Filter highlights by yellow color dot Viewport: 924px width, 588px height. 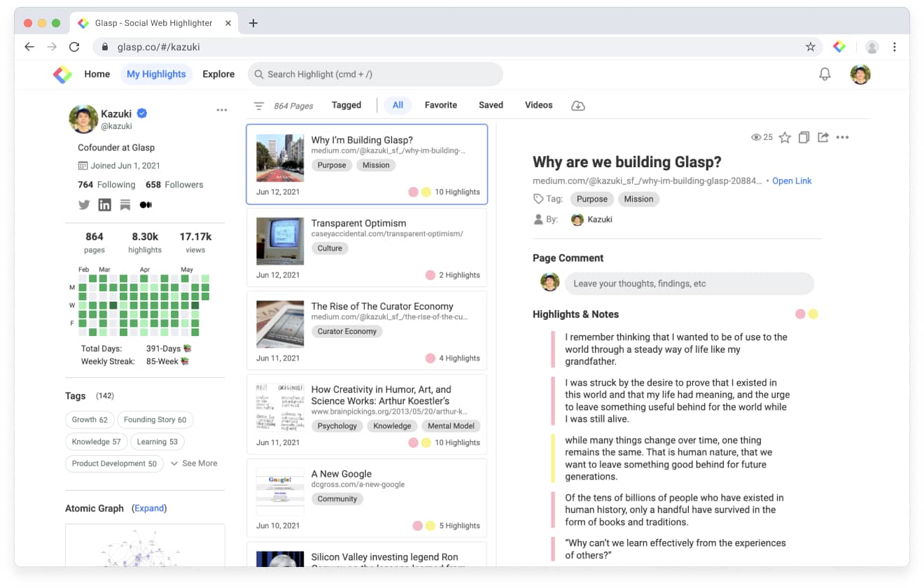point(813,314)
